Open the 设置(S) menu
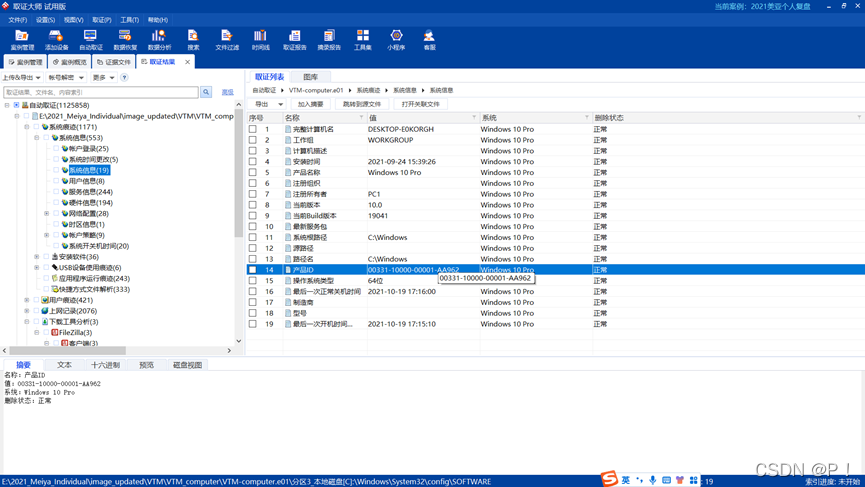 coord(45,20)
